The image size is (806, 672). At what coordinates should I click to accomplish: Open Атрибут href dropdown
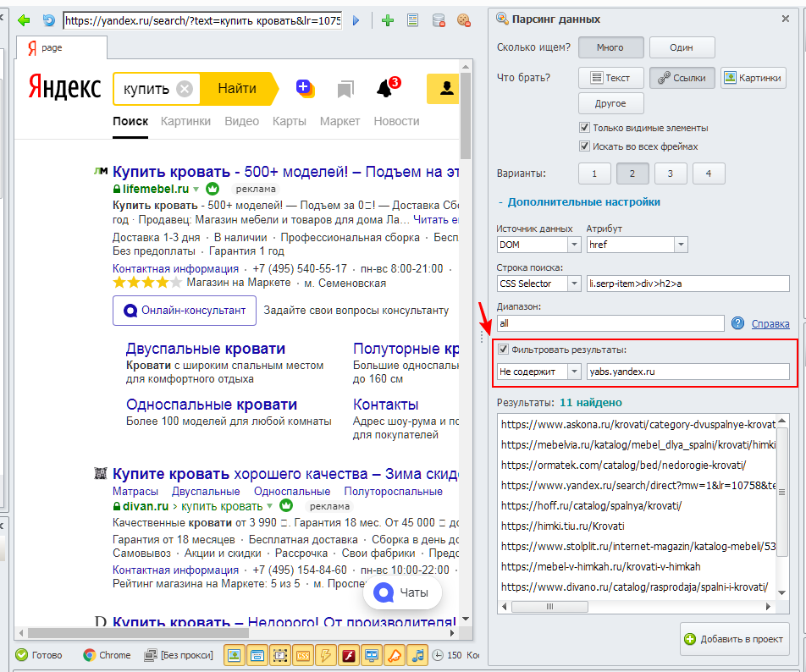point(681,245)
